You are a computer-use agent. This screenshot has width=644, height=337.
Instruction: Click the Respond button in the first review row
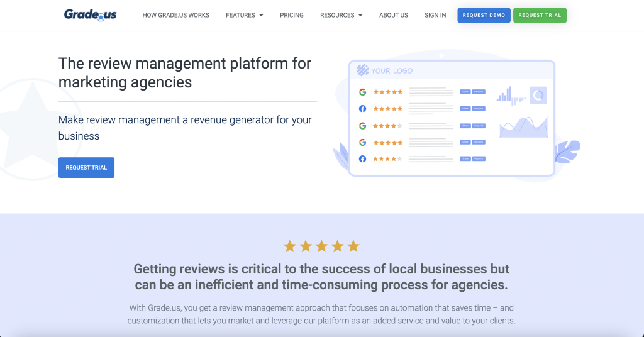479,92
